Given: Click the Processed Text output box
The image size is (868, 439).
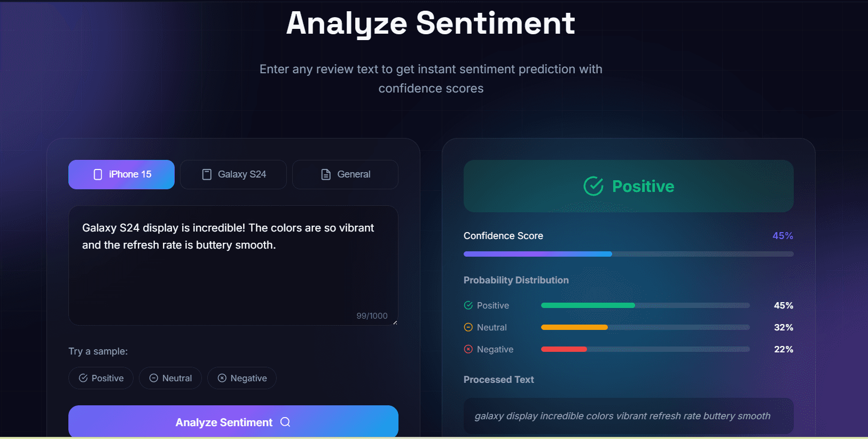Looking at the screenshot, I should click(628, 415).
